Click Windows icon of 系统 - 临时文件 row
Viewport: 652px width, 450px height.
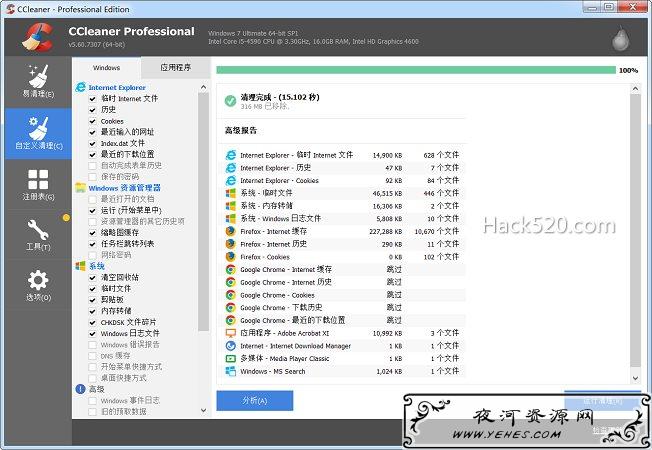click(x=230, y=193)
